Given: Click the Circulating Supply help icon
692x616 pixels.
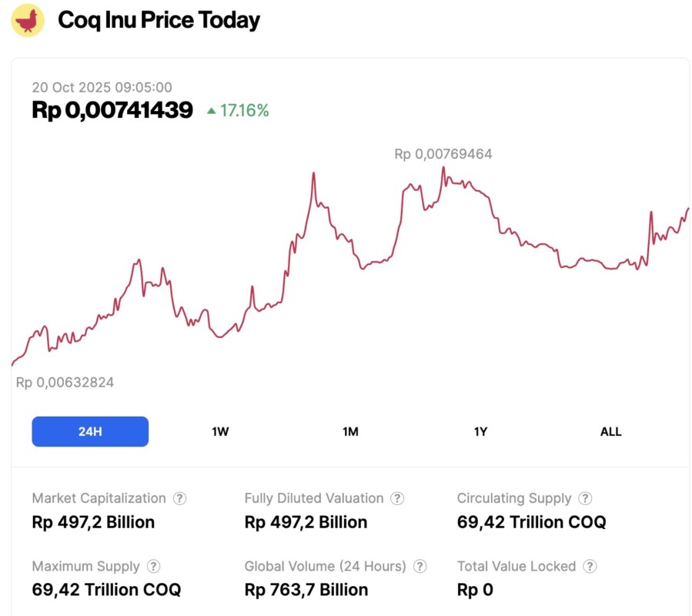Looking at the screenshot, I should pos(585,498).
